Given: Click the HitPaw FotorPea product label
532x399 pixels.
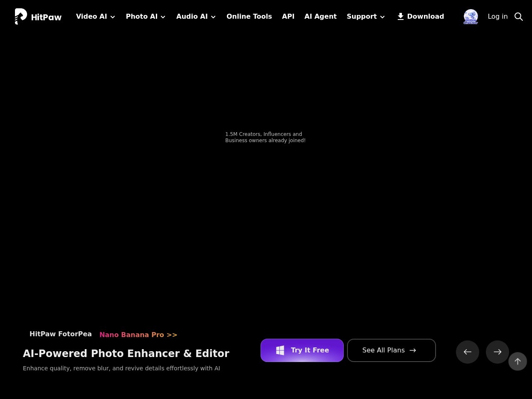Looking at the screenshot, I should (x=61, y=334).
